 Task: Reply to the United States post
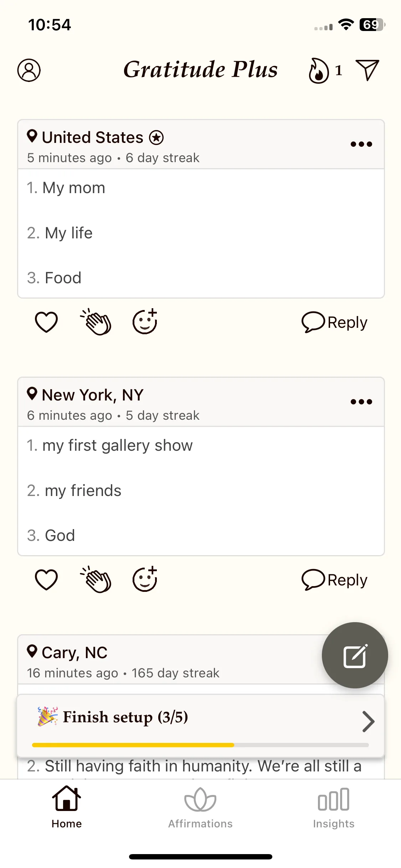click(x=334, y=322)
